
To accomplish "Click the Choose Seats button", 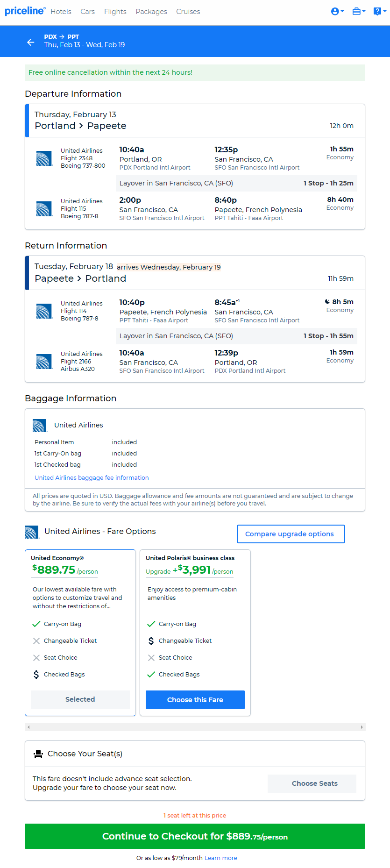I will point(312,783).
